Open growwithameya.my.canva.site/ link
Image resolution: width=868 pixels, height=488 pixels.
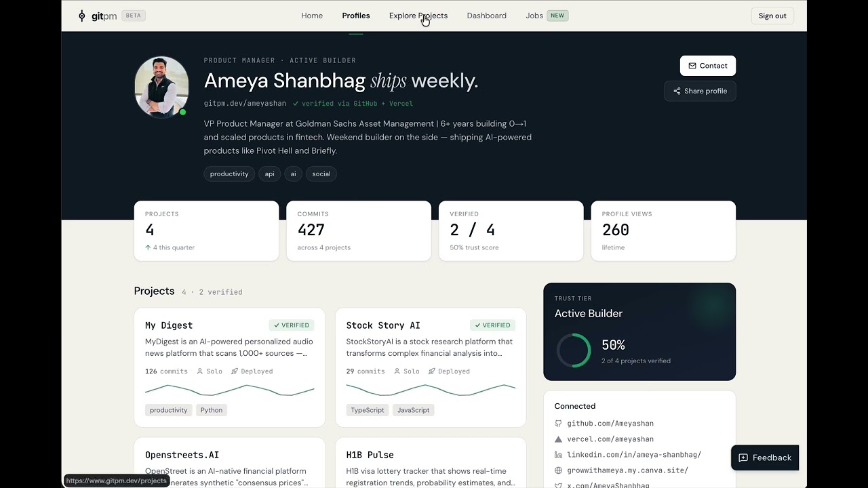coord(627,470)
